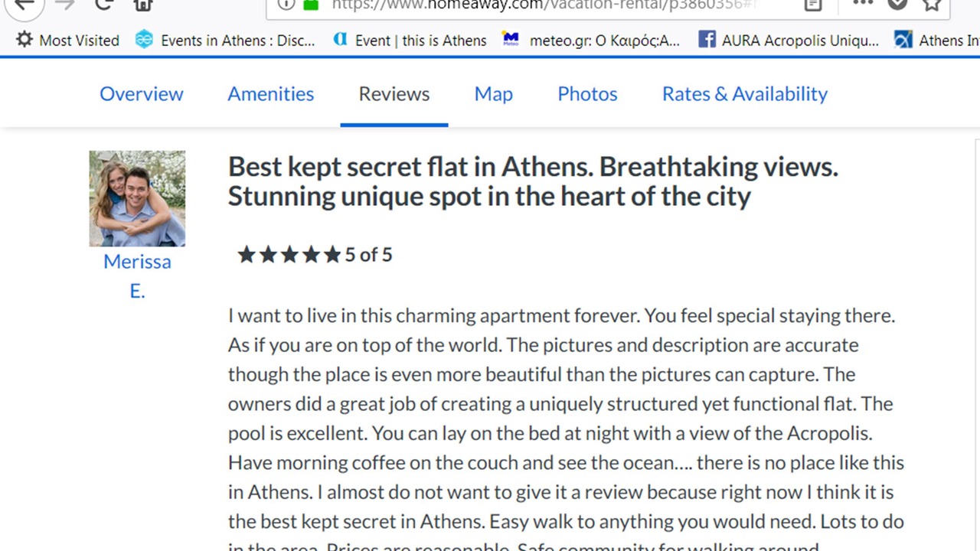Bookmark this page with the star icon

point(931,4)
